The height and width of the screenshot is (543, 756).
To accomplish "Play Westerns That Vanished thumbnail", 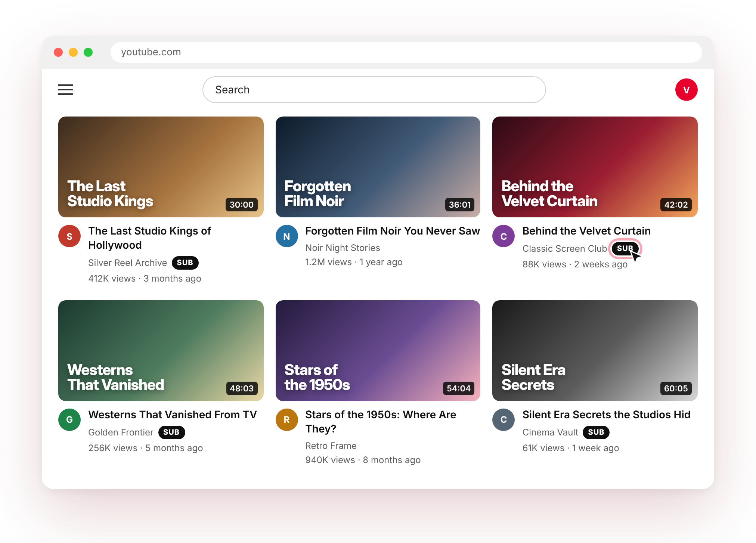I will (161, 351).
